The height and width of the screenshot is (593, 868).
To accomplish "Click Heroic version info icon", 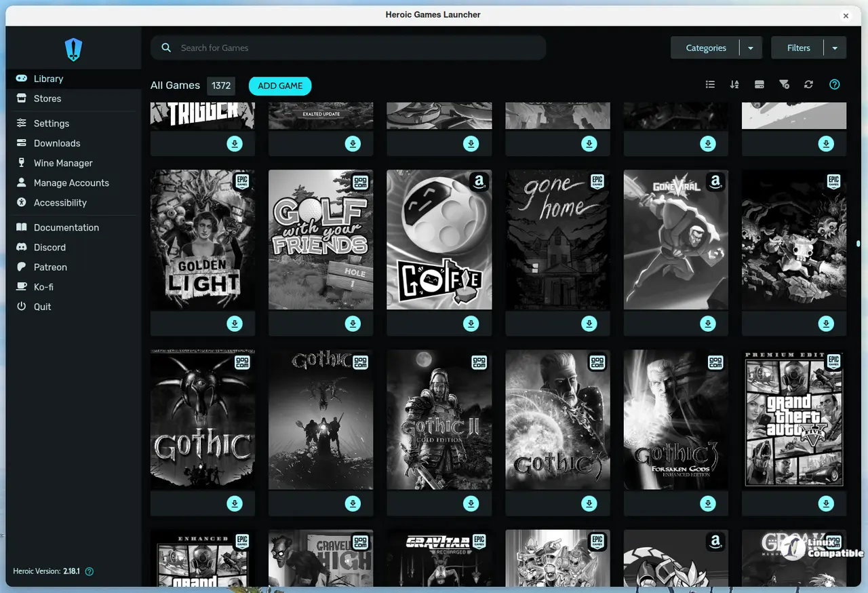I will [90, 571].
